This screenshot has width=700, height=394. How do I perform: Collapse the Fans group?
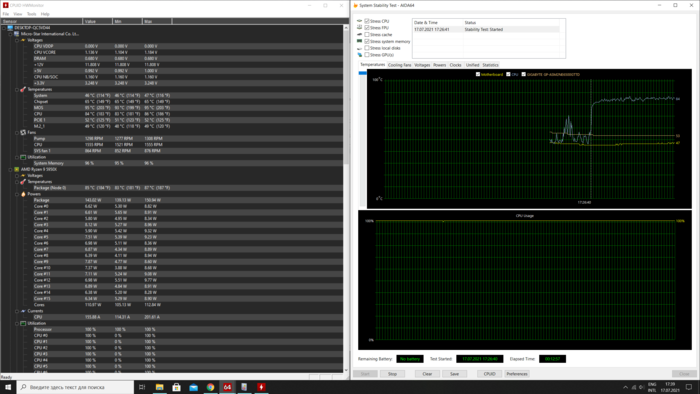pyautogui.click(x=17, y=133)
